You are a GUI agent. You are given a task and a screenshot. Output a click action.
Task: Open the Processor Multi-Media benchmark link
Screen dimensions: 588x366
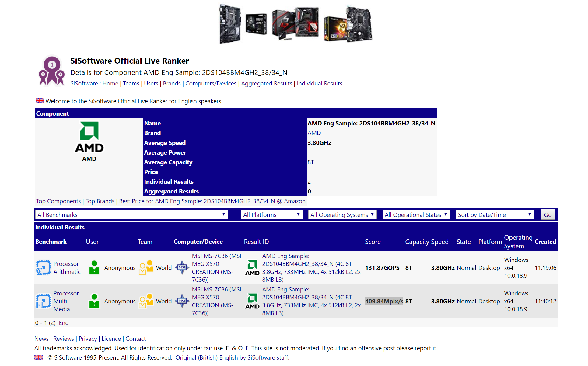tap(66, 301)
